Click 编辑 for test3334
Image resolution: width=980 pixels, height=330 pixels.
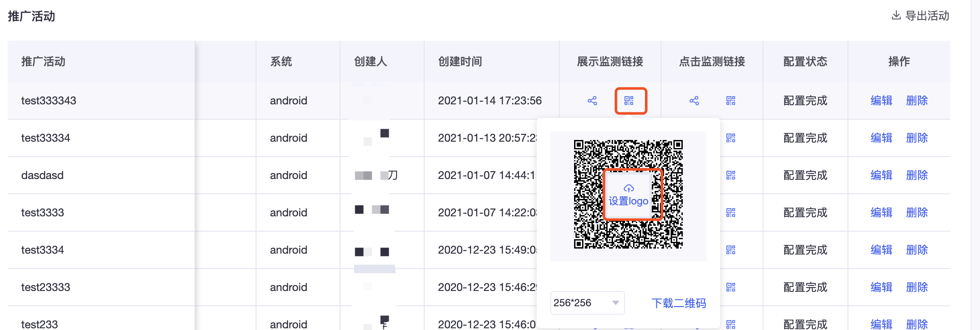click(881, 250)
